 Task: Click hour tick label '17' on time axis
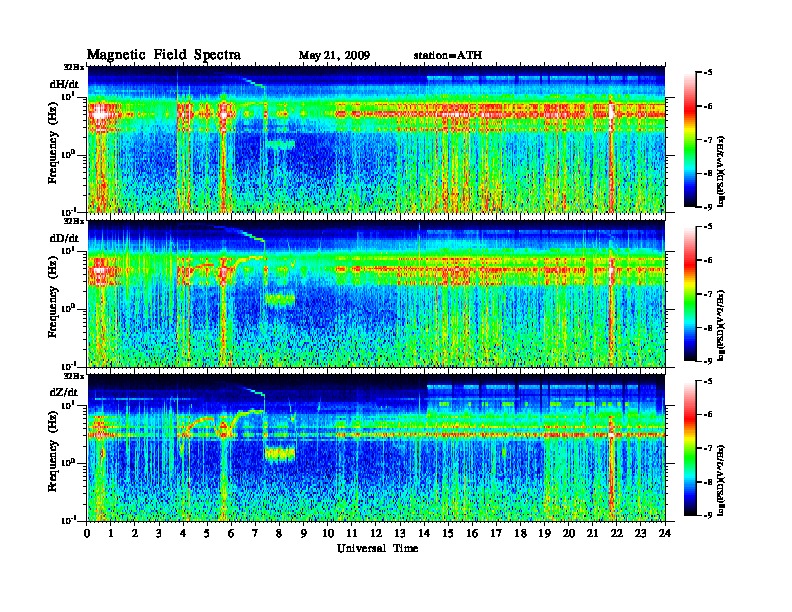[497, 534]
